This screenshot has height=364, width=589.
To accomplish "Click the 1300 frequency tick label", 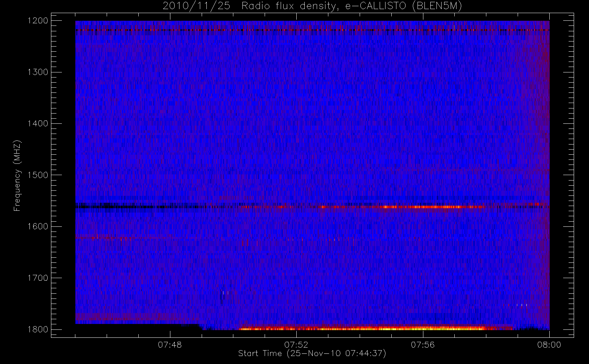I will point(38,72).
